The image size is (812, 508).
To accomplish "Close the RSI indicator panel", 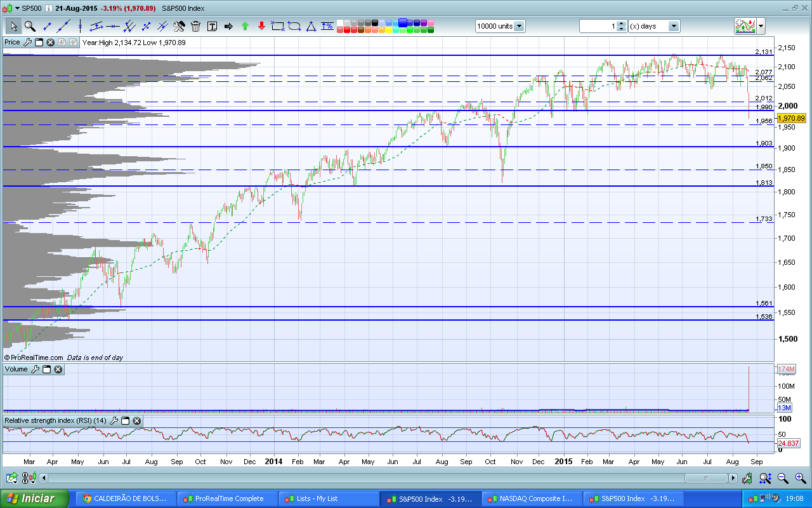I will pyautogui.click(x=136, y=420).
